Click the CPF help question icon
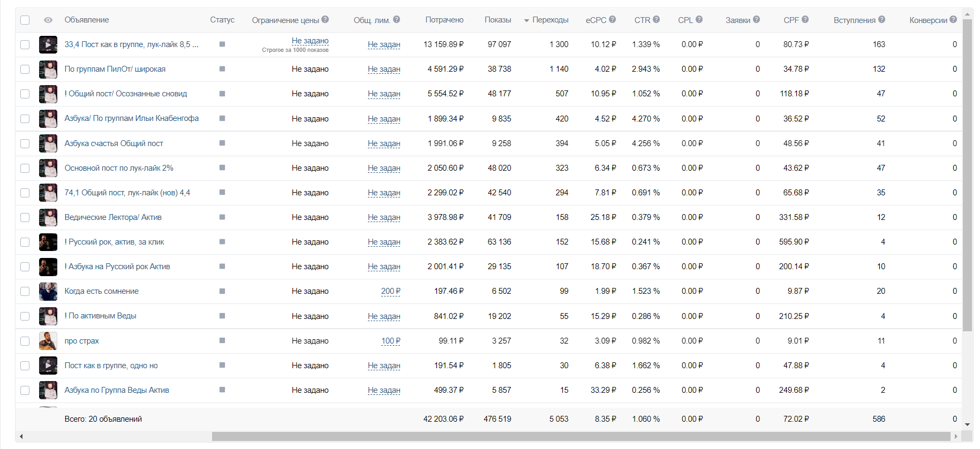The image size is (980, 449). coord(805,19)
